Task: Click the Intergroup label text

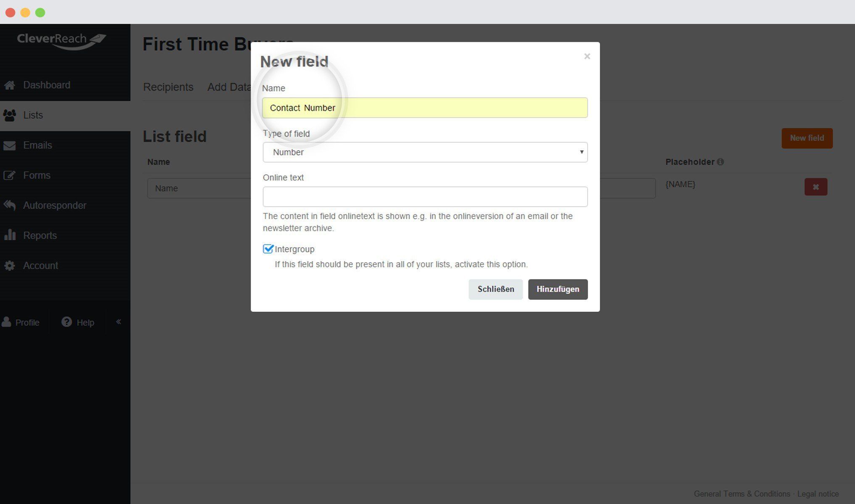Action: [295, 249]
